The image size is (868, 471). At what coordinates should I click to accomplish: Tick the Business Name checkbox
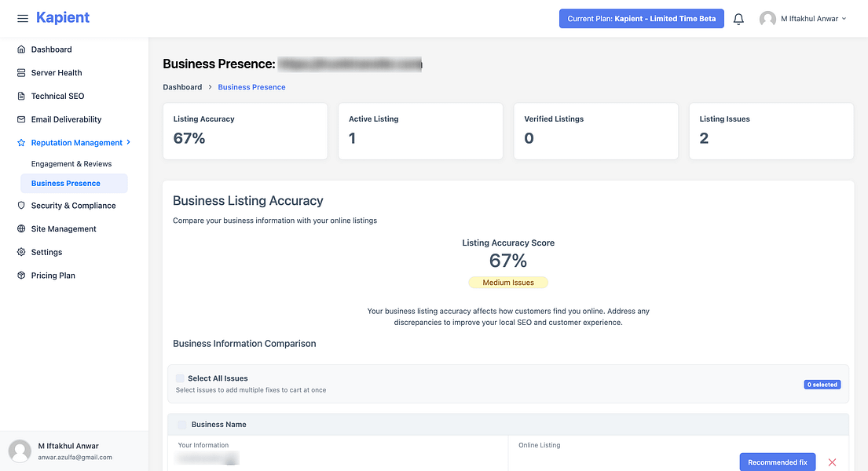click(x=182, y=425)
